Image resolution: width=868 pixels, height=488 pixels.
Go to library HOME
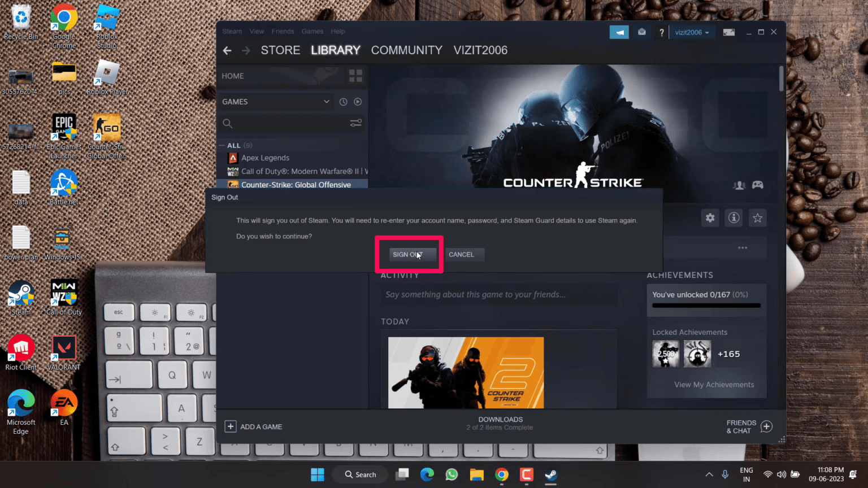pos(233,76)
